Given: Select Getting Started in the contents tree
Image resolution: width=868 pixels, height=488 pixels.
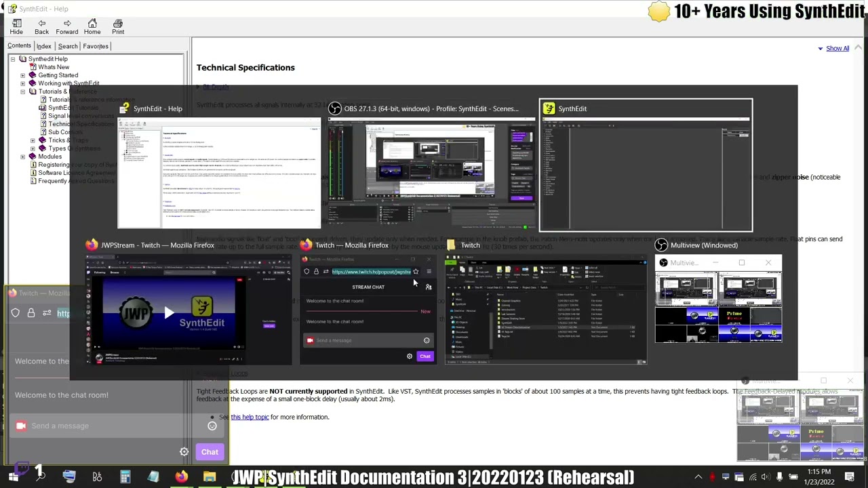Looking at the screenshot, I should pos(58,75).
